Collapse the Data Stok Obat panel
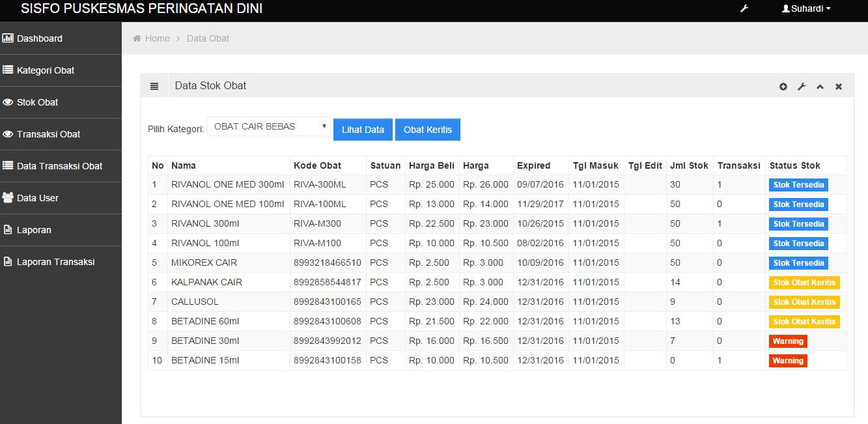This screenshot has width=868, height=424. point(820,87)
